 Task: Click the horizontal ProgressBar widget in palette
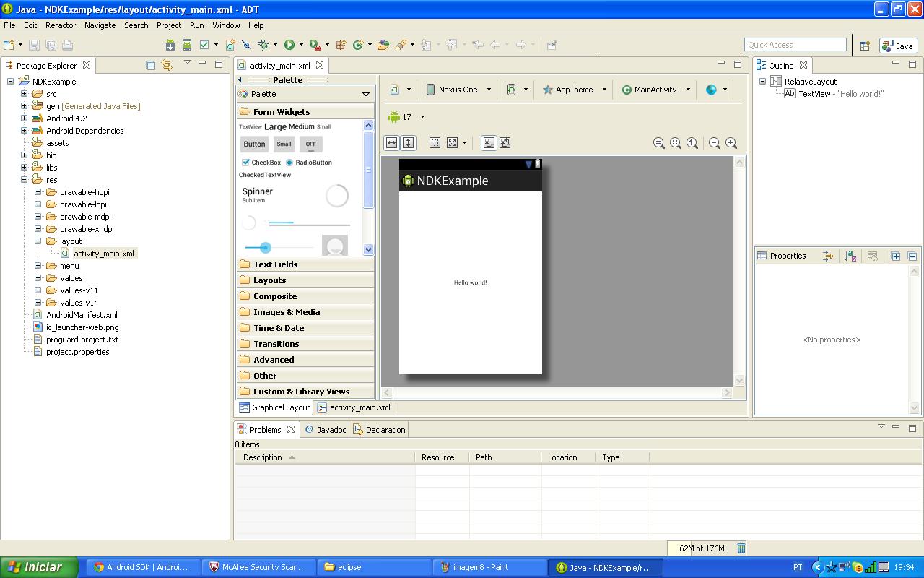point(310,224)
